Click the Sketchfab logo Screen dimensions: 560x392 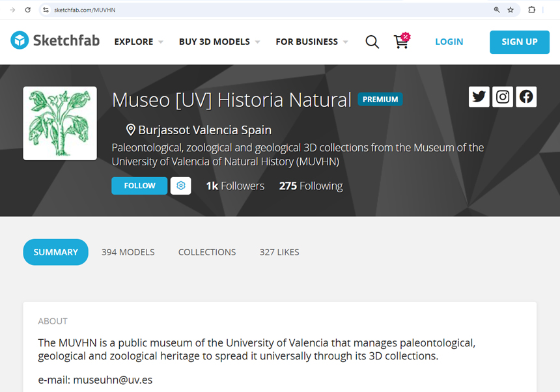(x=55, y=40)
